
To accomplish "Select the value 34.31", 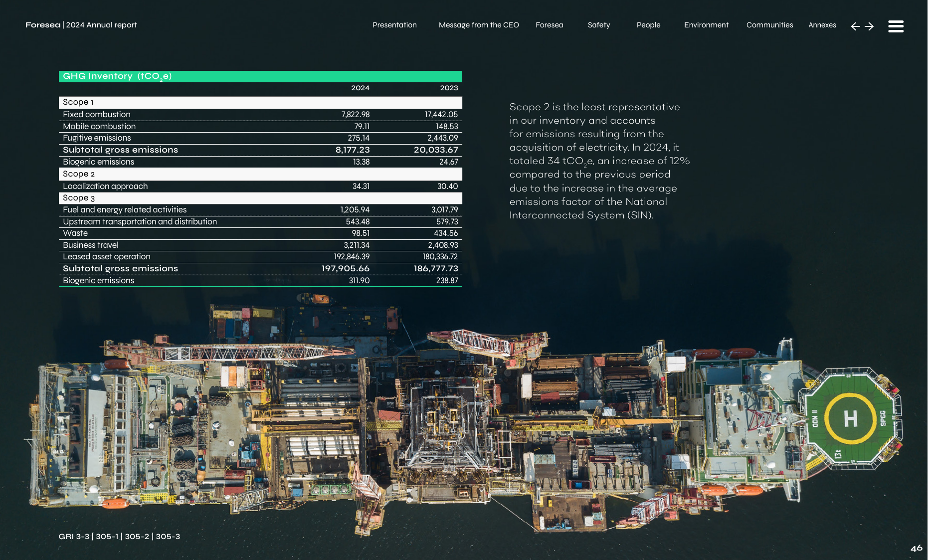I will coord(361,186).
